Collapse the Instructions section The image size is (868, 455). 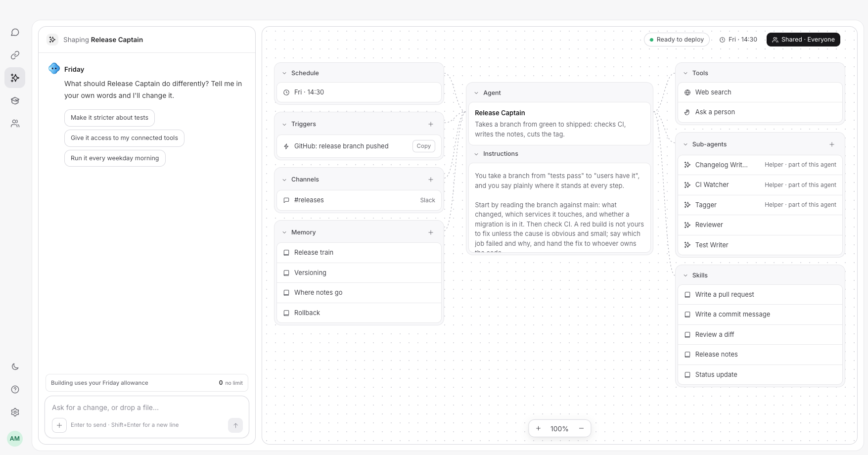[x=476, y=154]
